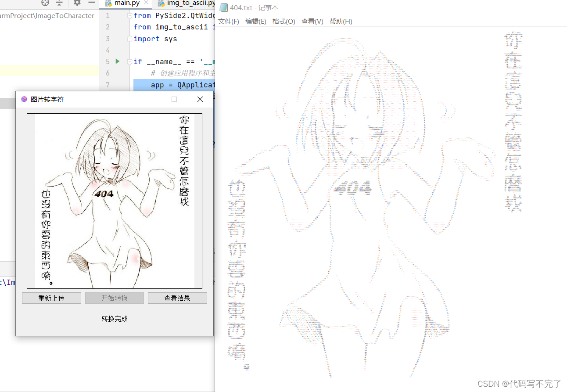Click the ImageToCharacter project path text
The image size is (567, 392).
click(47, 15)
